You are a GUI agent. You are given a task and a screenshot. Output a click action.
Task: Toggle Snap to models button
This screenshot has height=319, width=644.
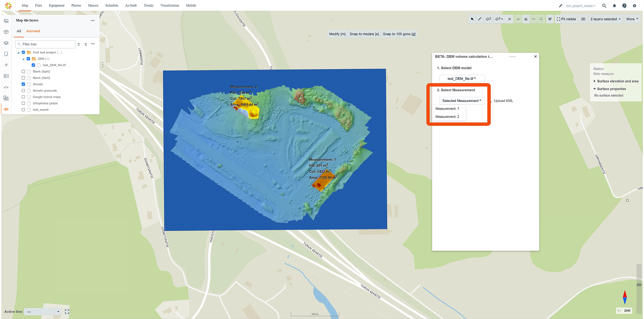pyautogui.click(x=364, y=34)
